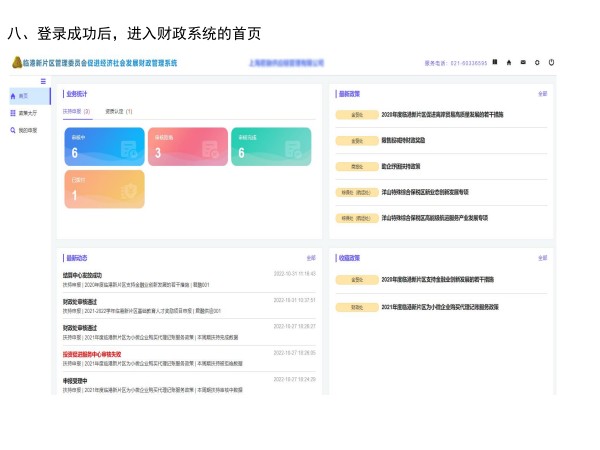Click the home icon in the sidebar
Image resolution: width=600 pixels, height=450 pixels.
pos(13,96)
